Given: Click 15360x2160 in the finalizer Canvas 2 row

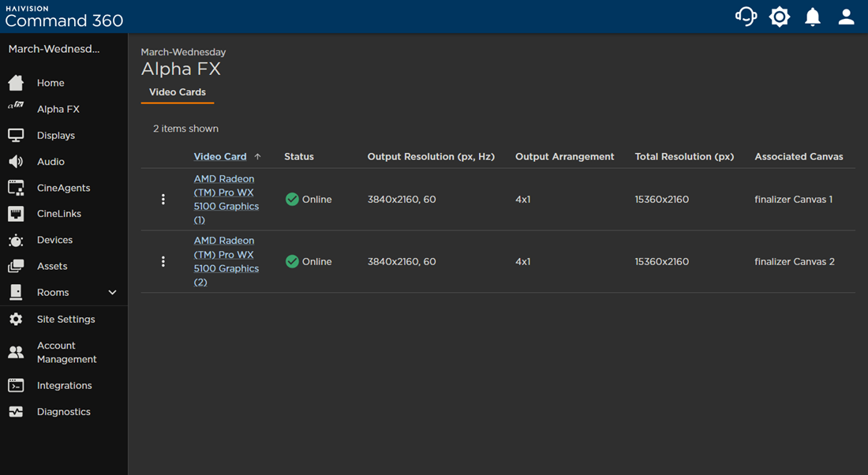Looking at the screenshot, I should pyautogui.click(x=661, y=261).
